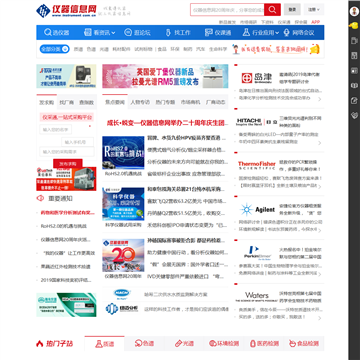Image resolution: width=360 pixels, height=360 pixels.
Task: Expand the 看资讯 chevron menu
Action: tap(113, 33)
